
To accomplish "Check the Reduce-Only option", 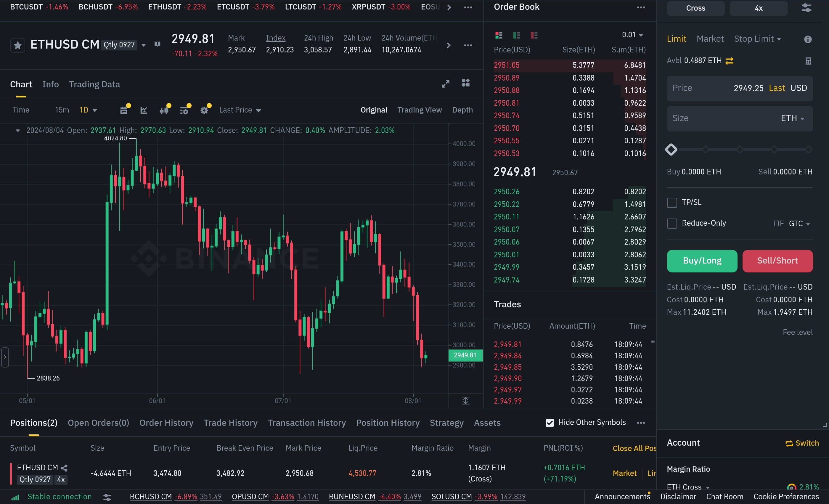I will tap(672, 223).
